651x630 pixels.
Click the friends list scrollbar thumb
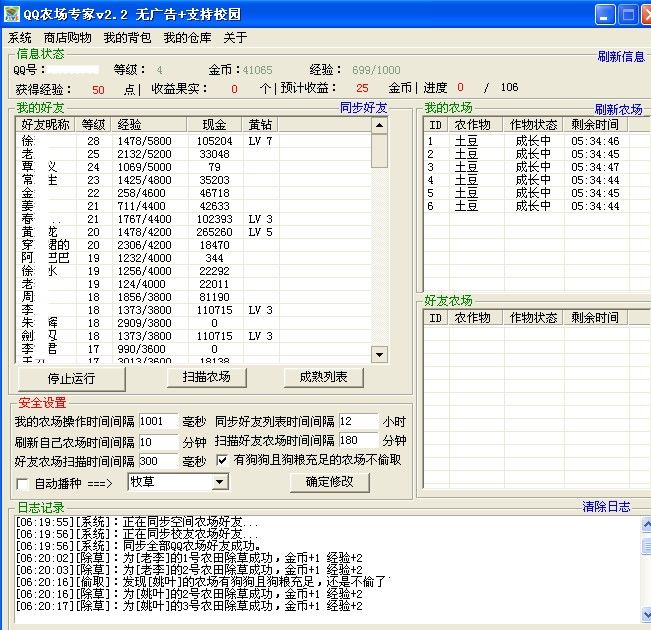[x=379, y=151]
